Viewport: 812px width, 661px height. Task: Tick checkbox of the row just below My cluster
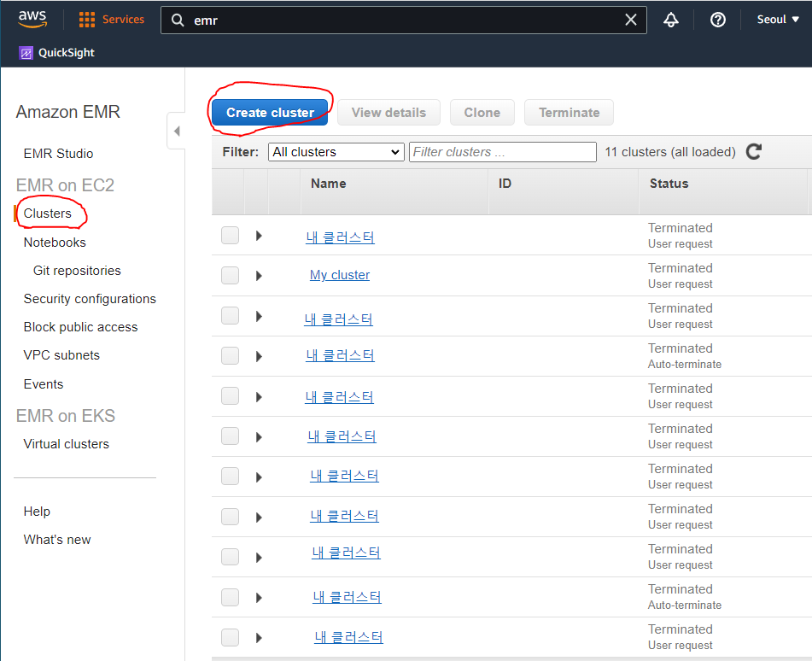[x=230, y=315]
